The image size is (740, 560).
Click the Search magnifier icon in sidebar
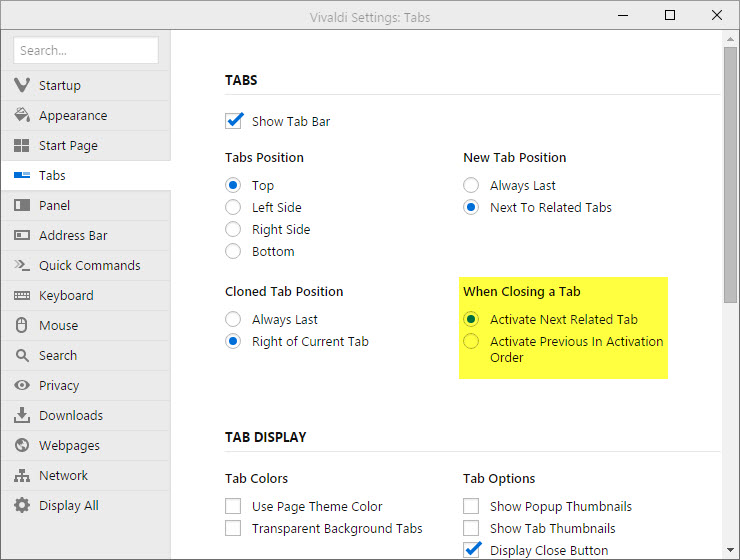[x=22, y=355]
